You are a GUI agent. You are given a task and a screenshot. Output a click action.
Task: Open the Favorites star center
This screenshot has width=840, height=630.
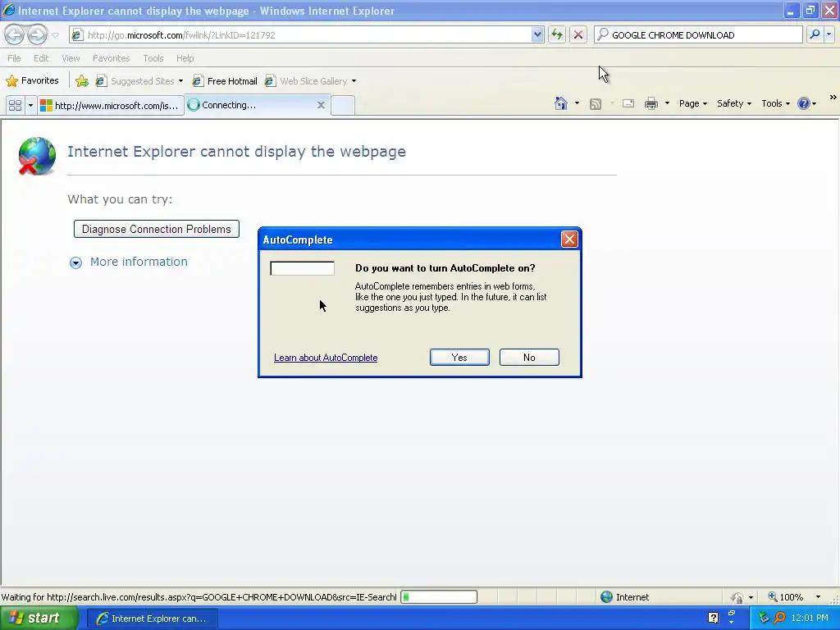32,81
